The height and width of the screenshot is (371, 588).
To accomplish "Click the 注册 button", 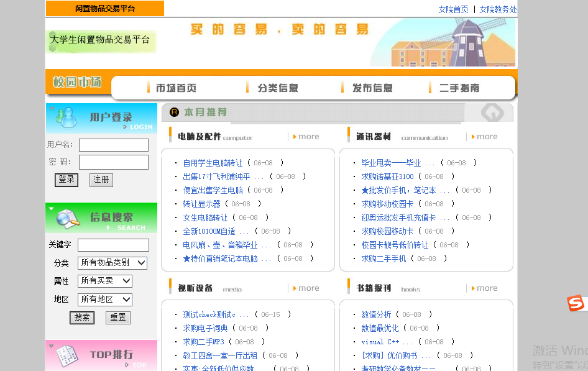I will 101,180.
